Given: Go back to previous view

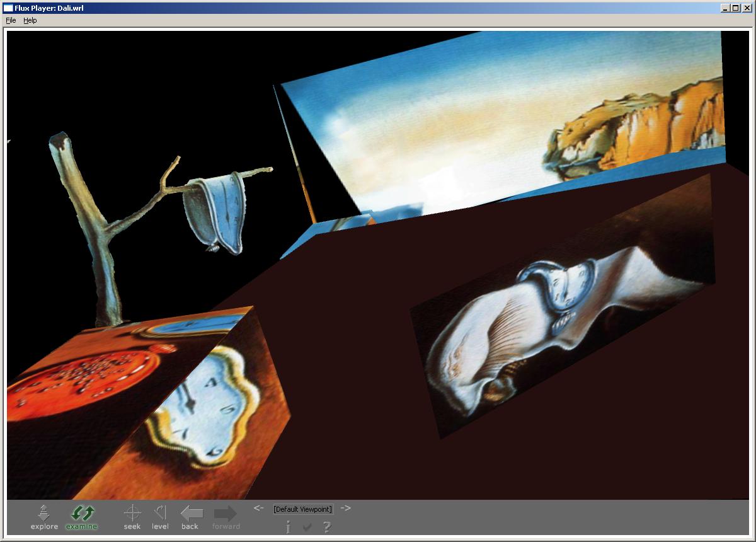Looking at the screenshot, I should click(191, 517).
